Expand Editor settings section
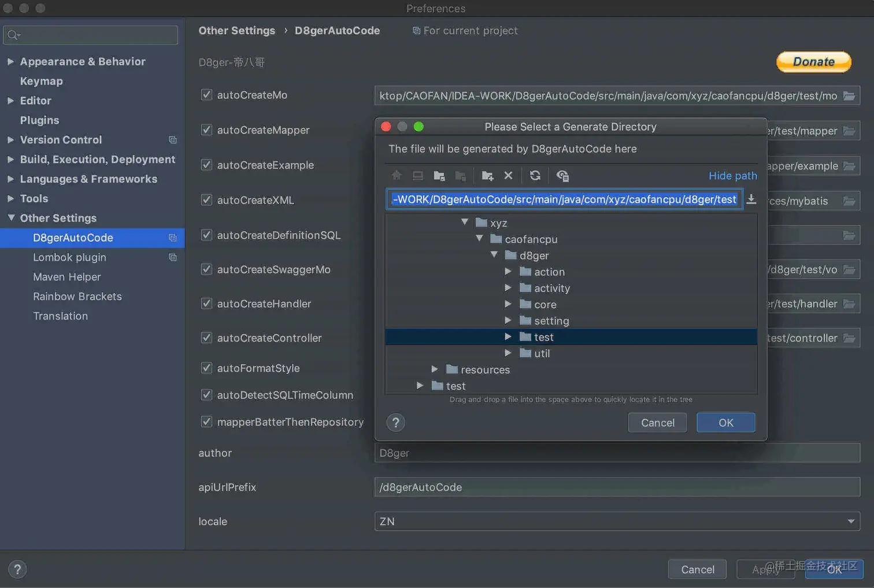 pos(10,101)
